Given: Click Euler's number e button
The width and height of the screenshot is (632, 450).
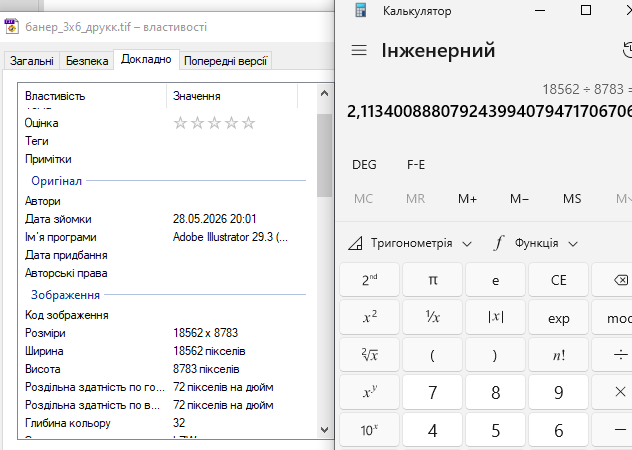Looking at the screenshot, I should click(x=495, y=280).
